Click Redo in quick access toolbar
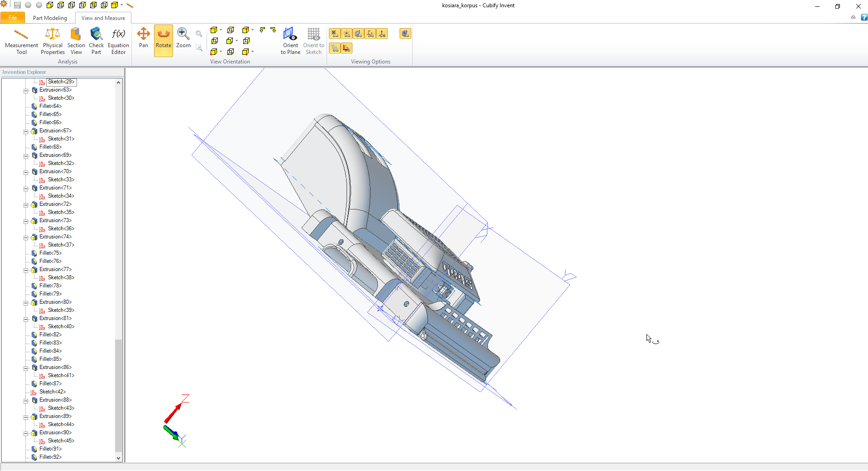Image resolution: width=868 pixels, height=471 pixels. click(39, 5)
